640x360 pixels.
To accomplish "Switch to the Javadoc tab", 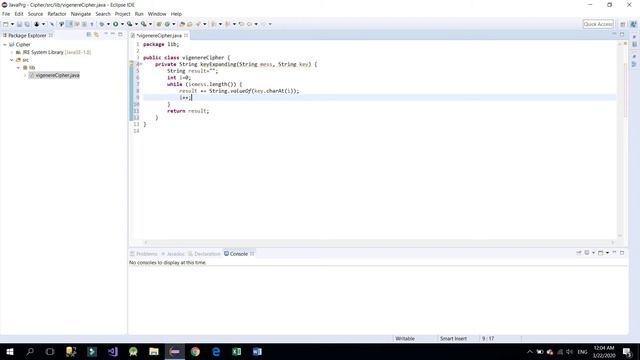I will [x=173, y=254].
